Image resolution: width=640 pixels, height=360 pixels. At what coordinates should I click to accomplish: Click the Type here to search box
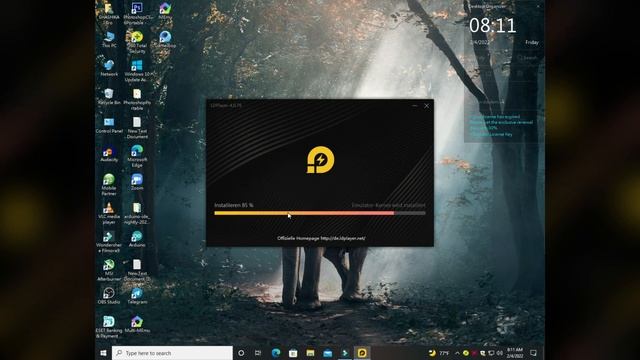[172, 353]
